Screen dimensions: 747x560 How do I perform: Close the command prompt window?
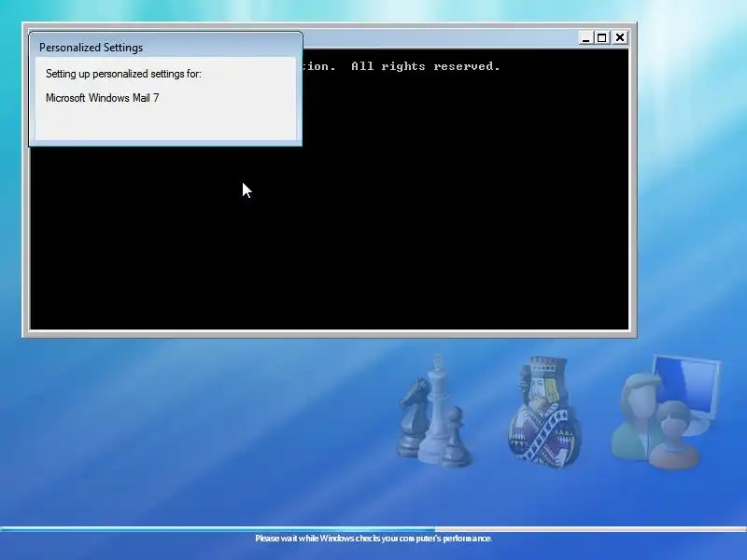pyautogui.click(x=620, y=37)
